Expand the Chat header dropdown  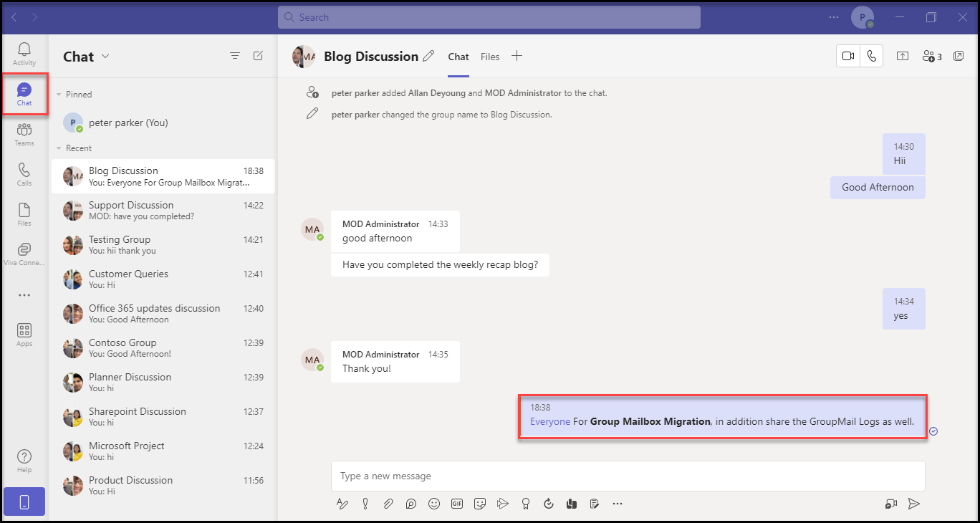point(105,57)
